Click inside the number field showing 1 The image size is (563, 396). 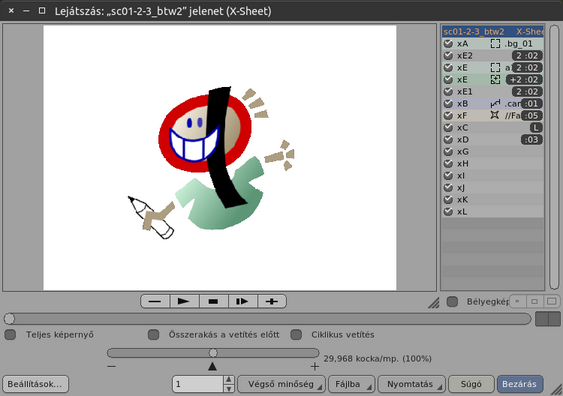(x=198, y=384)
